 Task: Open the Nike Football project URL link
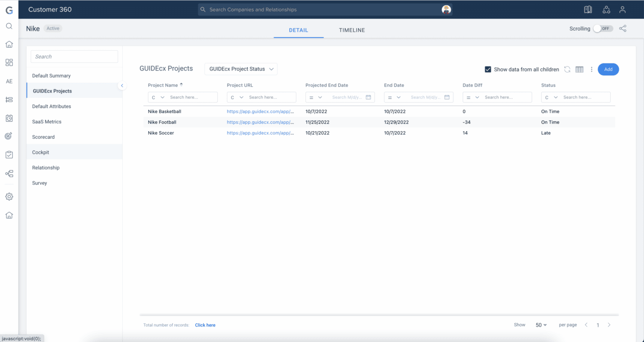point(261,122)
